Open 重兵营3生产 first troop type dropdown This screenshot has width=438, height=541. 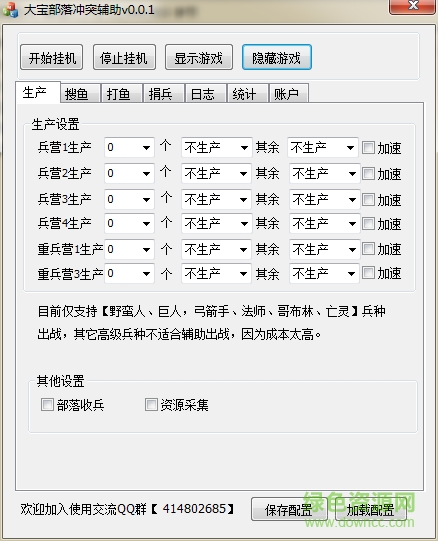[217, 274]
